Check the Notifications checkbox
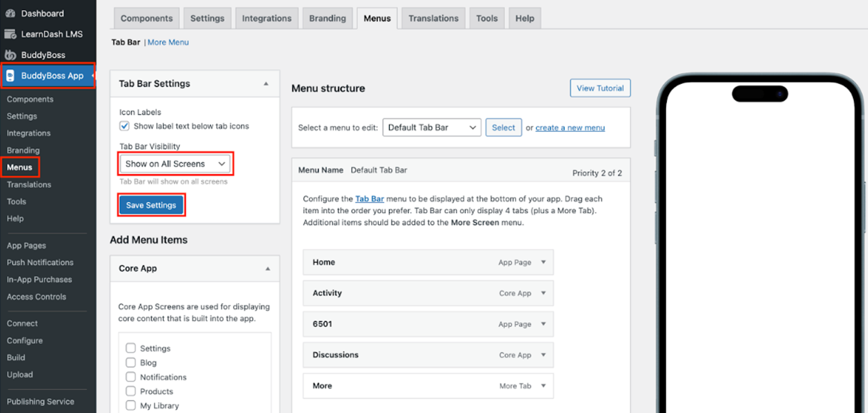868x413 pixels. point(131,377)
